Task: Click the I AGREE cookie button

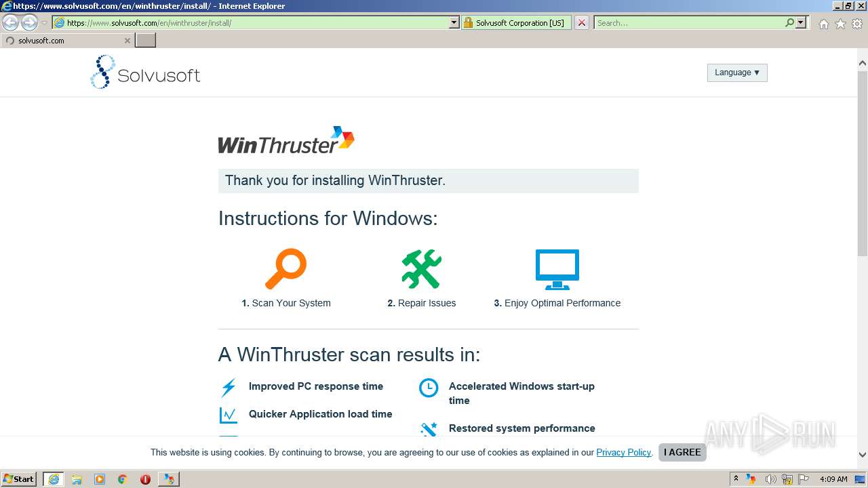Action: [682, 452]
